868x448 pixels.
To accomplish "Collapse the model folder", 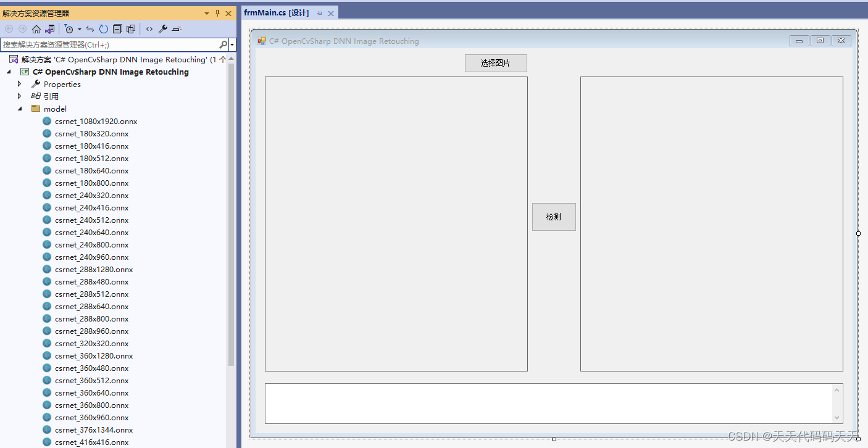I will coord(19,109).
